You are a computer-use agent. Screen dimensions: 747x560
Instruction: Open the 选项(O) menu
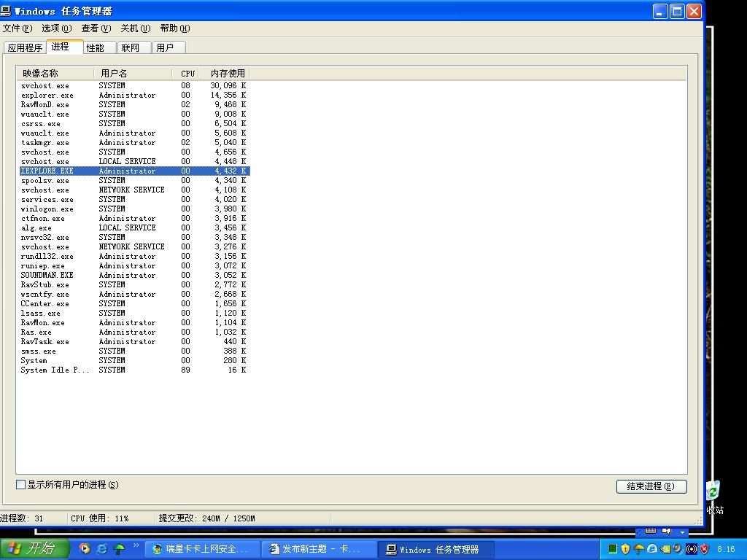point(57,28)
